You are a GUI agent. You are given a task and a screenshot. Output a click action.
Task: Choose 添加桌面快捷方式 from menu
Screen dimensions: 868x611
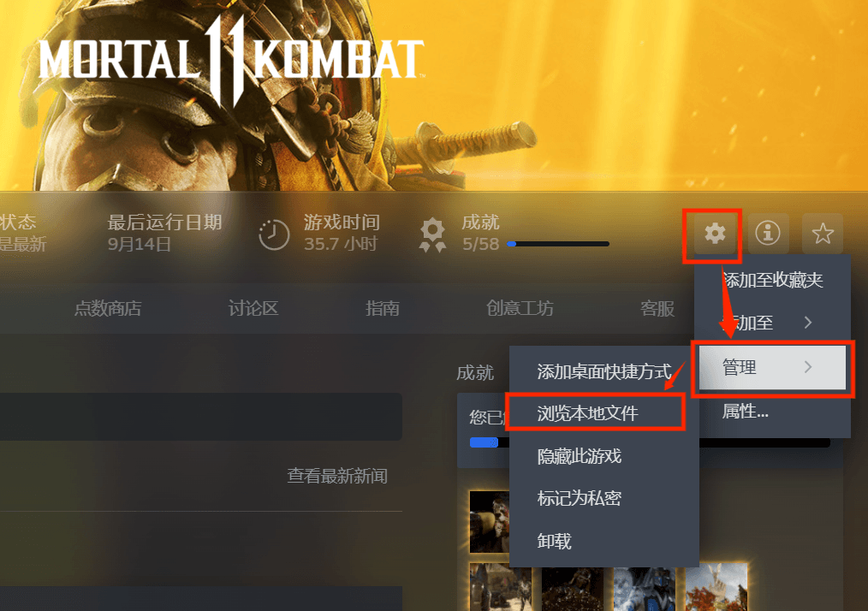[x=604, y=371]
